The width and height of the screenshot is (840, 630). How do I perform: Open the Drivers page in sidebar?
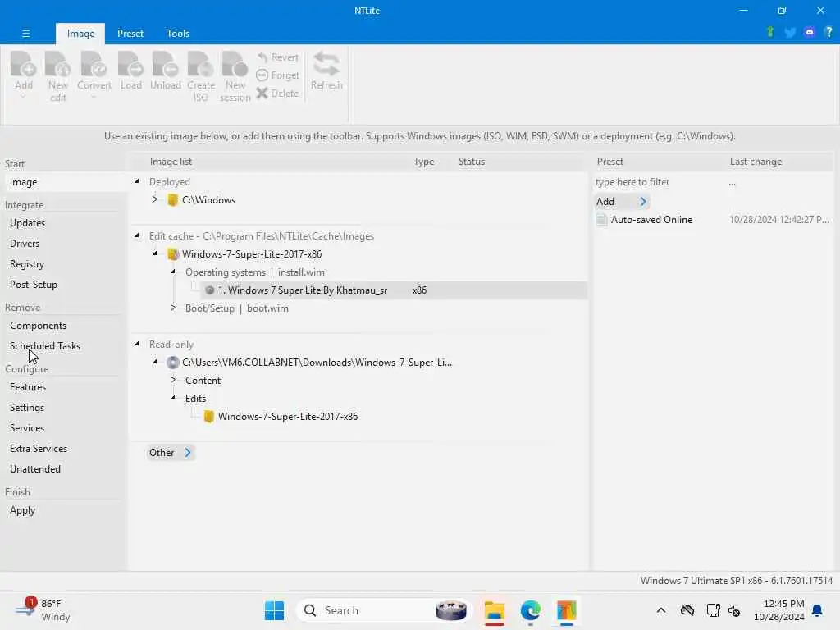pos(25,243)
